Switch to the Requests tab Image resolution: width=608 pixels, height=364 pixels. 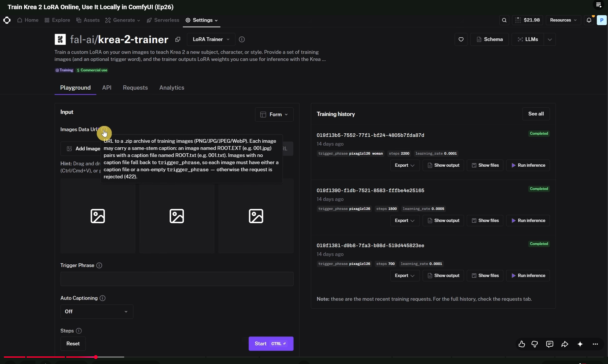pyautogui.click(x=135, y=88)
